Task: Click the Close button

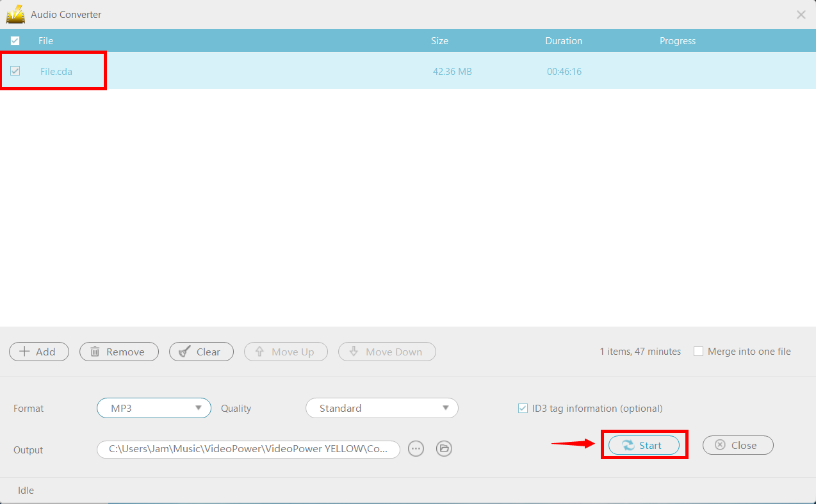Action: pyautogui.click(x=738, y=445)
